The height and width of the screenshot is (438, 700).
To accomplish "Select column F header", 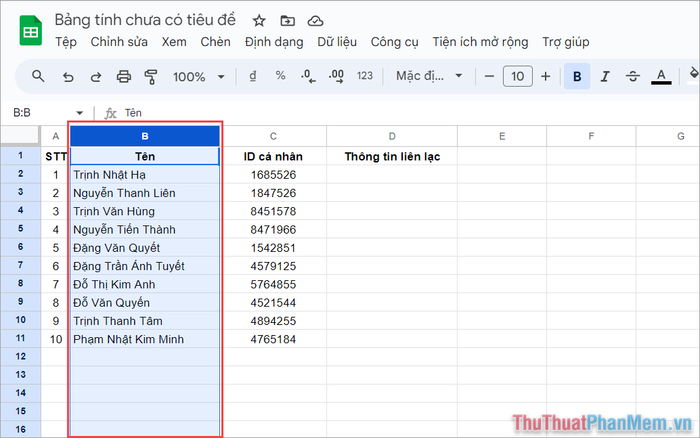I will pos(591,136).
